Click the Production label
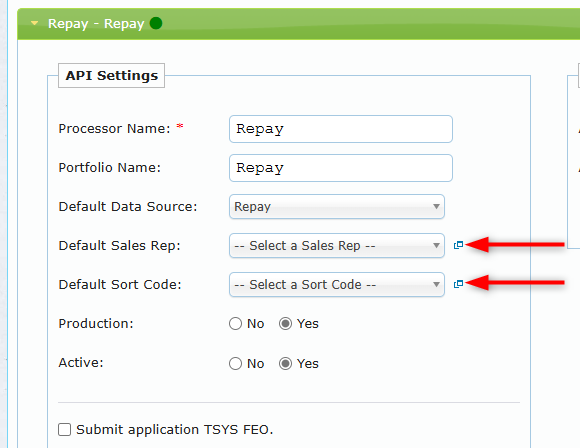 coord(96,324)
